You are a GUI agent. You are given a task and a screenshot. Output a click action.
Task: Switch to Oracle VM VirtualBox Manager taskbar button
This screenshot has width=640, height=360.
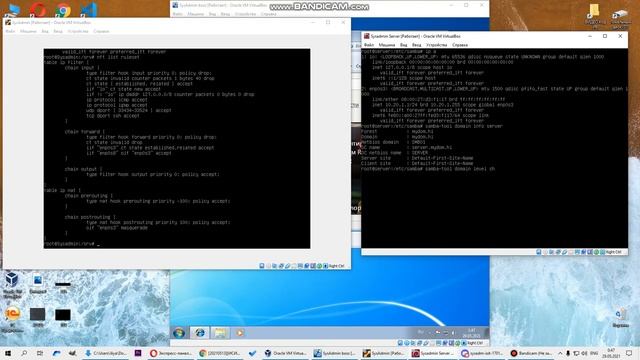(286, 353)
